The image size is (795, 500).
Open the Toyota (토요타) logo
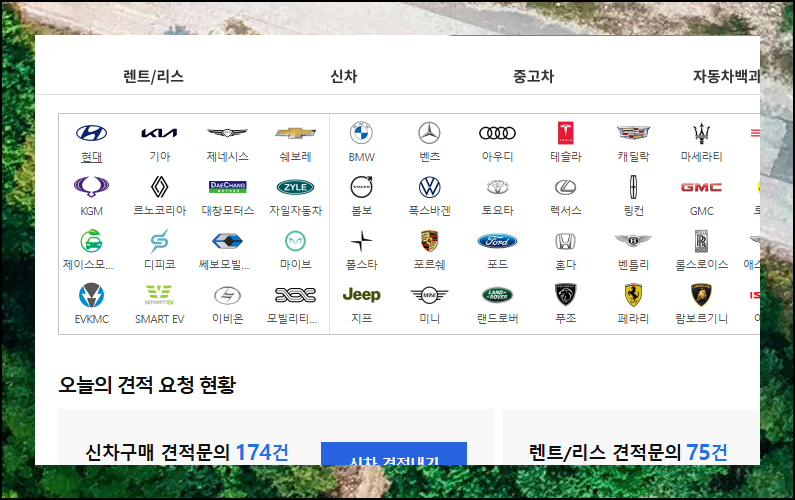point(497,187)
